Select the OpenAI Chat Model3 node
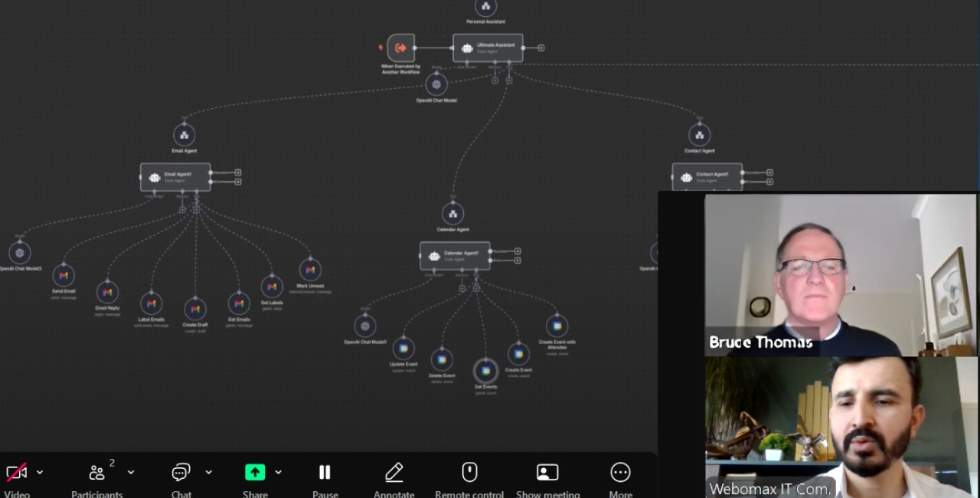 pos(20,252)
